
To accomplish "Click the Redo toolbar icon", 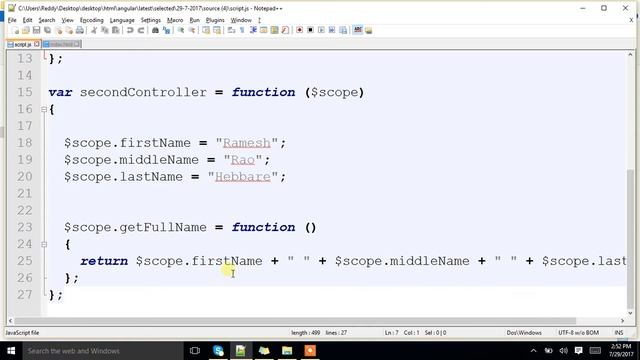I will (141, 30).
